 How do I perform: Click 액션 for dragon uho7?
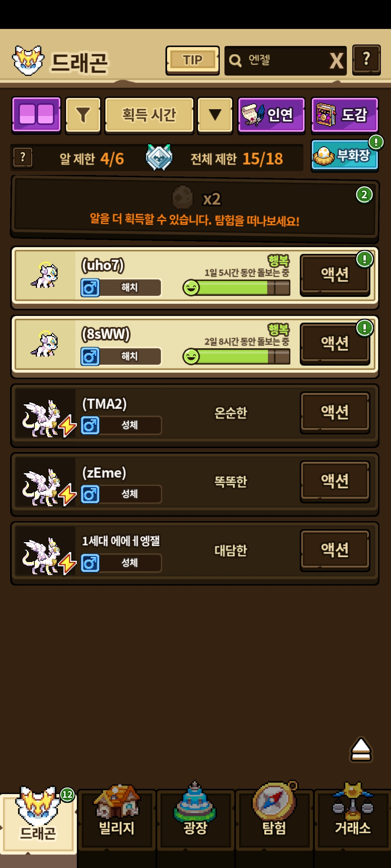click(x=335, y=275)
